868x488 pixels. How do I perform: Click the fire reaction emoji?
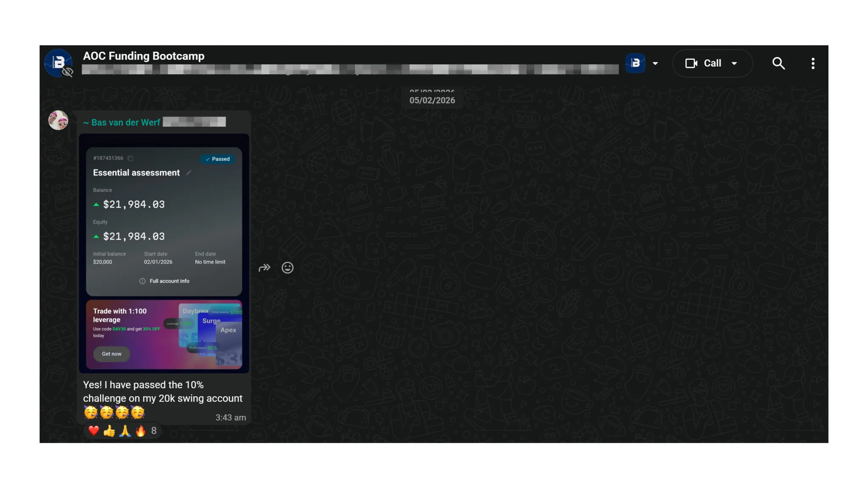[x=140, y=431]
